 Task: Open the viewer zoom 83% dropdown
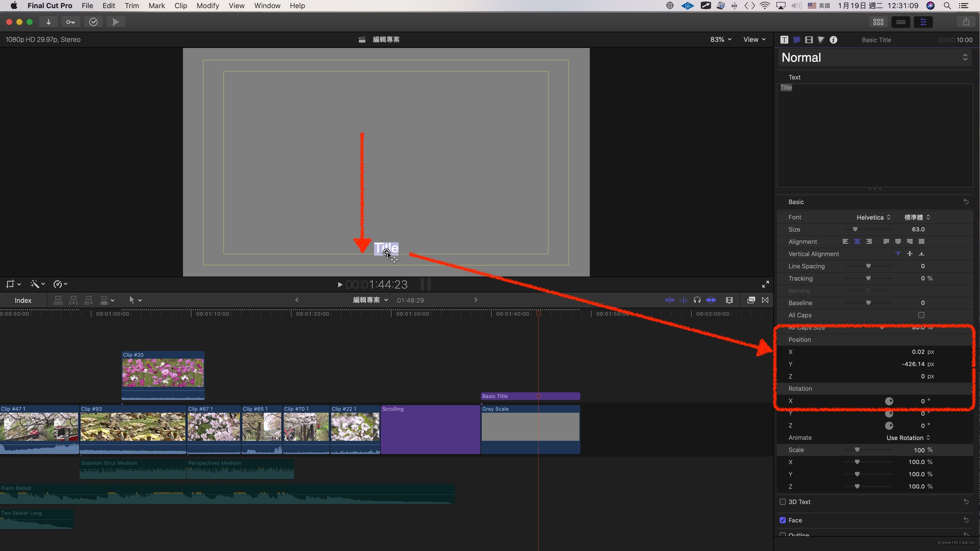click(x=720, y=40)
